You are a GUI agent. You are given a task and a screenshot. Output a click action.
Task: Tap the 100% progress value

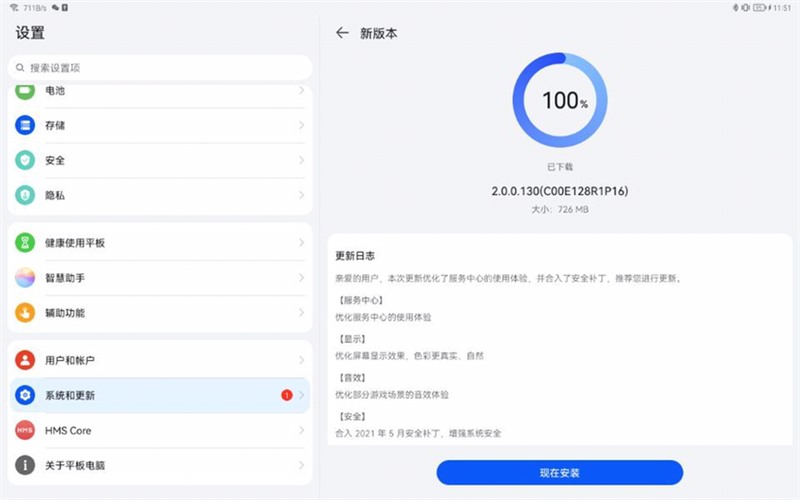(x=565, y=100)
